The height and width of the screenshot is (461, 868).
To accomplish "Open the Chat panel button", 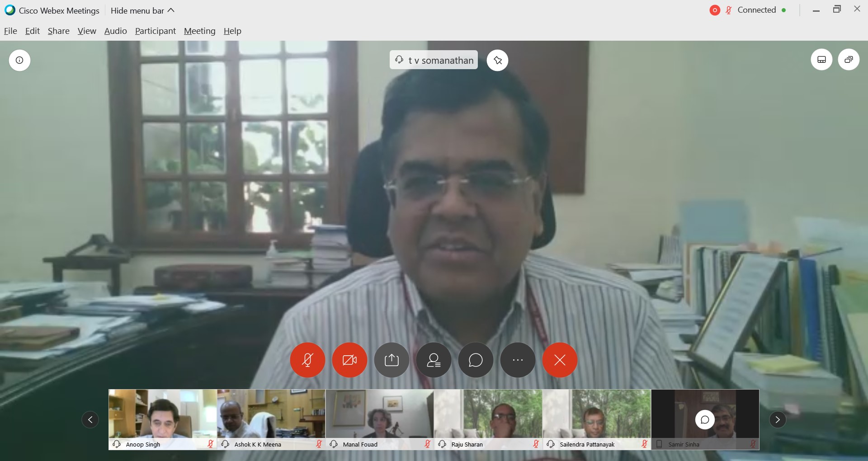I will [476, 360].
